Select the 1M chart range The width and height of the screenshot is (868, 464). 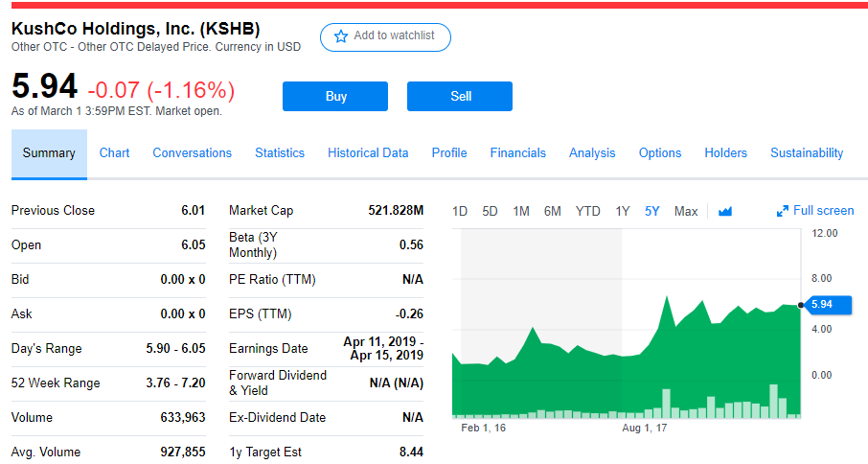tap(521, 212)
